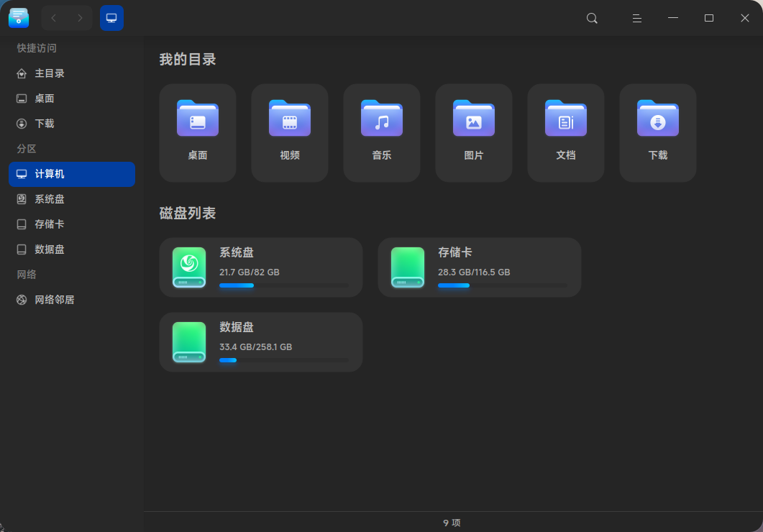Click the 9 项 status bar text
763x532 pixels.
[x=452, y=523]
